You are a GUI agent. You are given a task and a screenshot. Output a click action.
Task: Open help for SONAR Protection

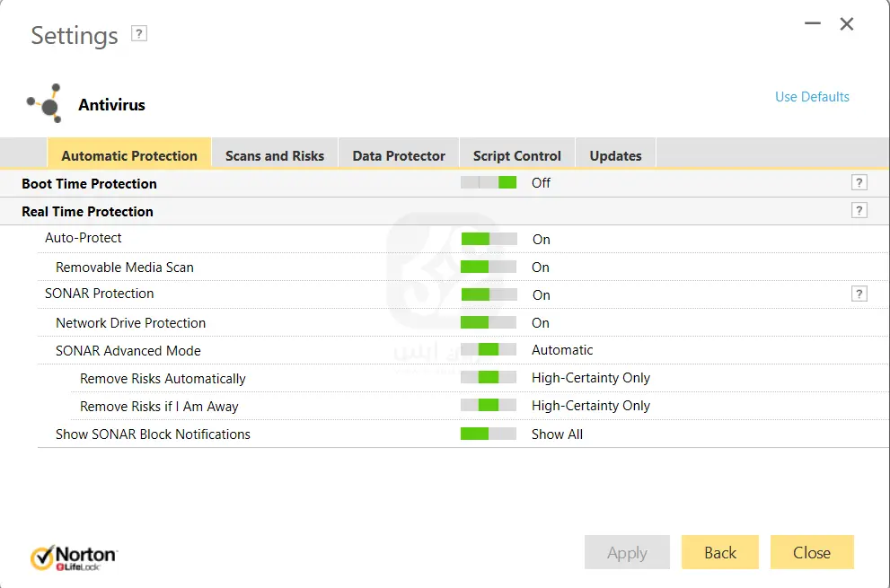[x=859, y=294]
